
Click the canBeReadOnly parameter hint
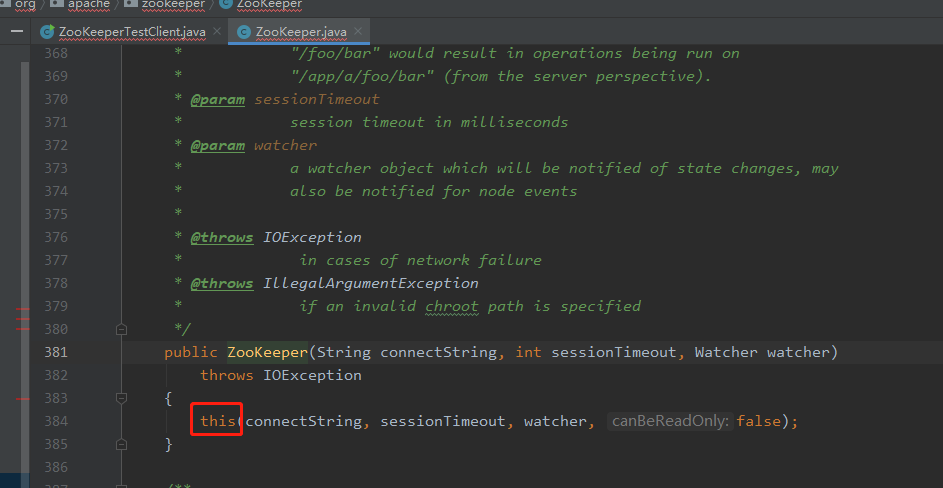[x=670, y=421]
